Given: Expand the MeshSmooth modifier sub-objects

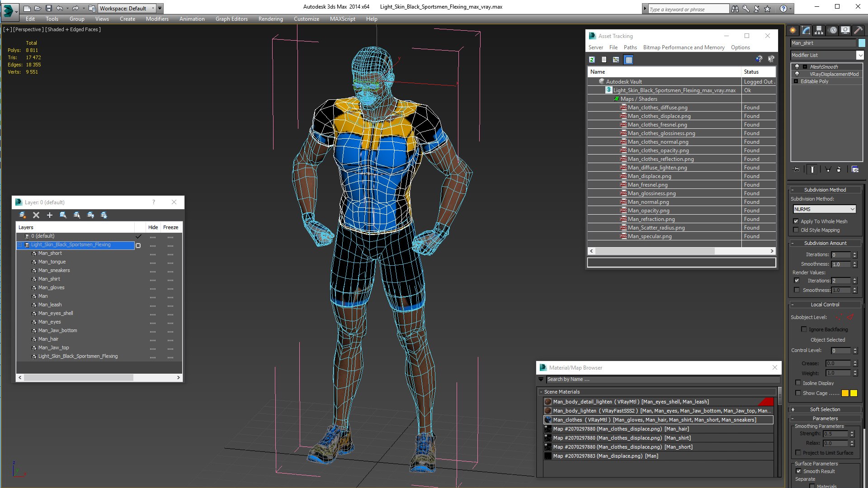Looking at the screenshot, I should click(x=805, y=67).
